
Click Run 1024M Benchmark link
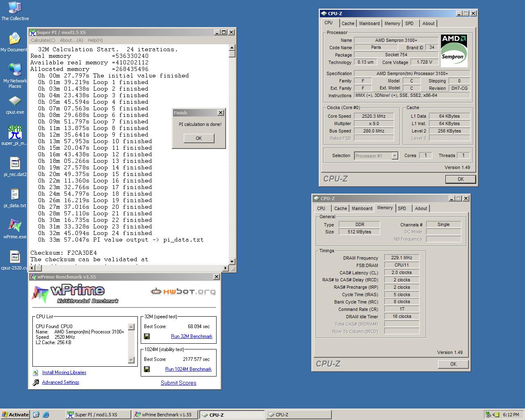point(188,369)
